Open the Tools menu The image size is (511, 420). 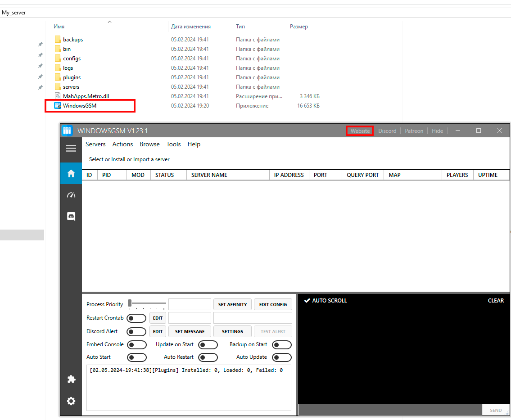(173, 144)
